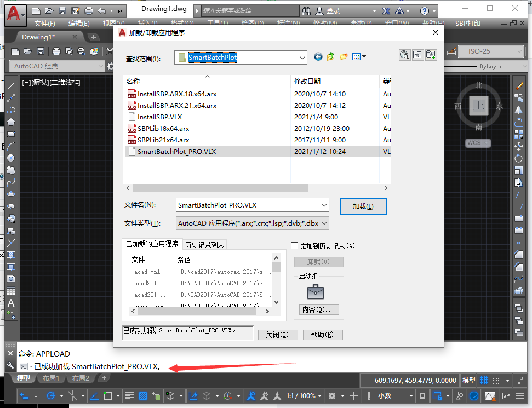The image size is (532, 408).
Task: Open the ByLayer linetype dropdown
Action: tap(524, 66)
